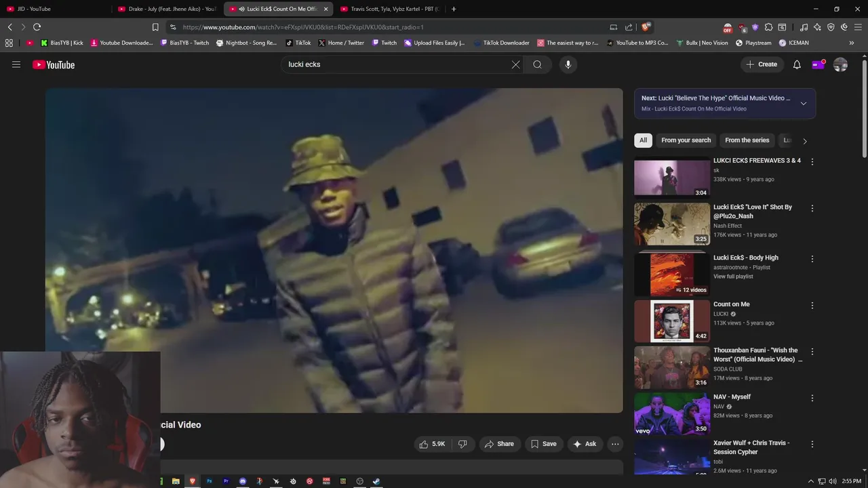Dislike the Lucki Eck$ video
868x488 pixels.
point(463,444)
